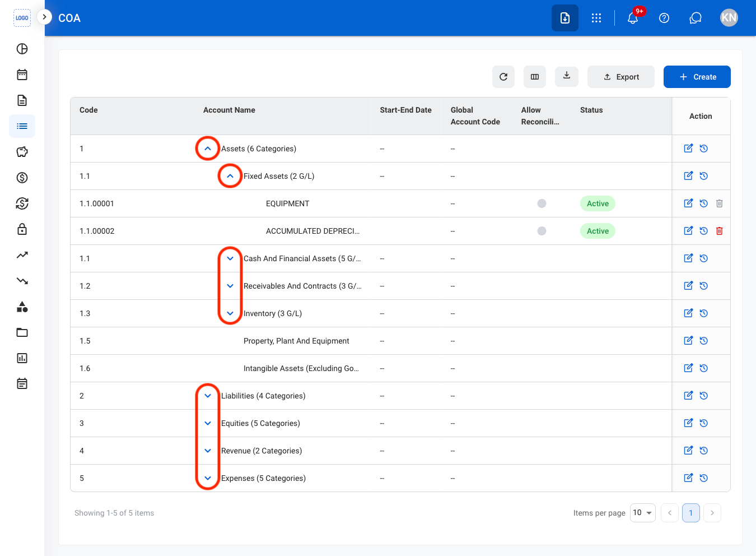This screenshot has width=756, height=556.
Task: Open the Items per page dropdown
Action: pyautogui.click(x=643, y=513)
